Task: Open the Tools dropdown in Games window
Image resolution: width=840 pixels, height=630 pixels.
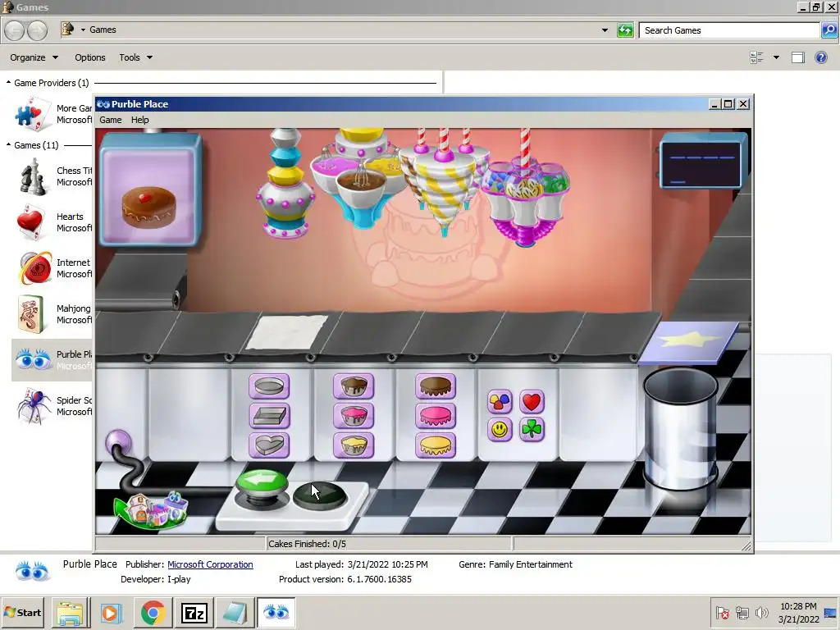Action: click(135, 57)
